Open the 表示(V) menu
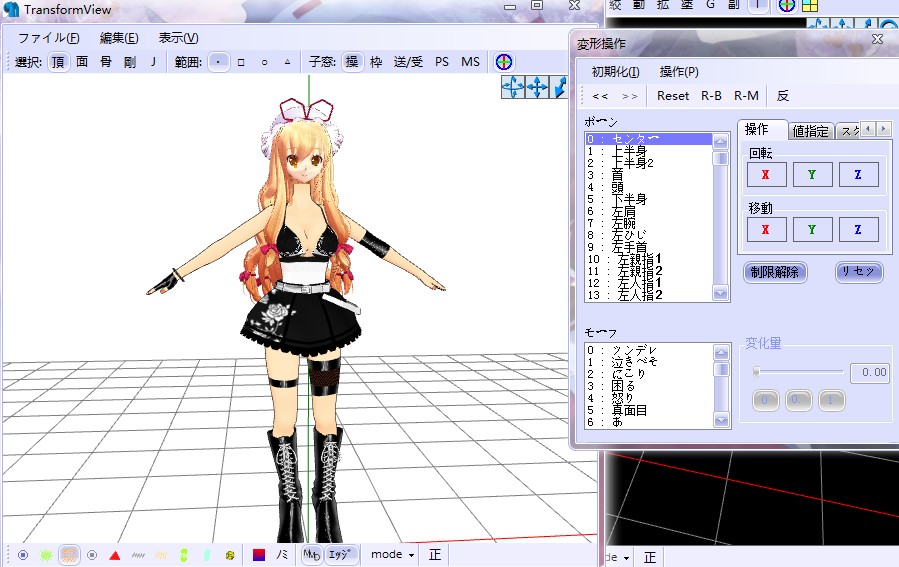The height and width of the screenshot is (567, 899). point(178,38)
